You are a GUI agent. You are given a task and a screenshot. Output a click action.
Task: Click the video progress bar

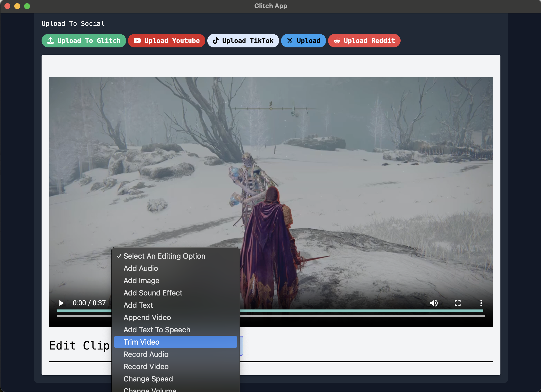pyautogui.click(x=344, y=310)
